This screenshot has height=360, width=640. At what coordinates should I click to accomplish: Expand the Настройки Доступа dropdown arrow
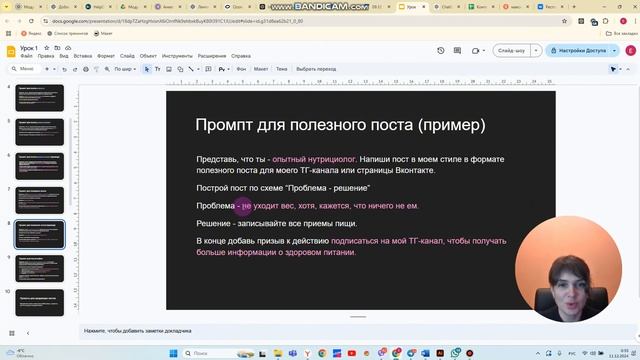click(x=614, y=51)
